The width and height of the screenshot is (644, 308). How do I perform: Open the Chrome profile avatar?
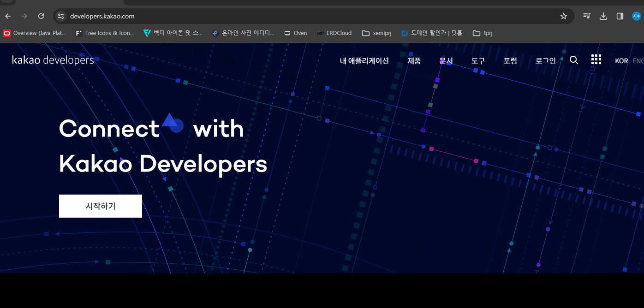637,16
